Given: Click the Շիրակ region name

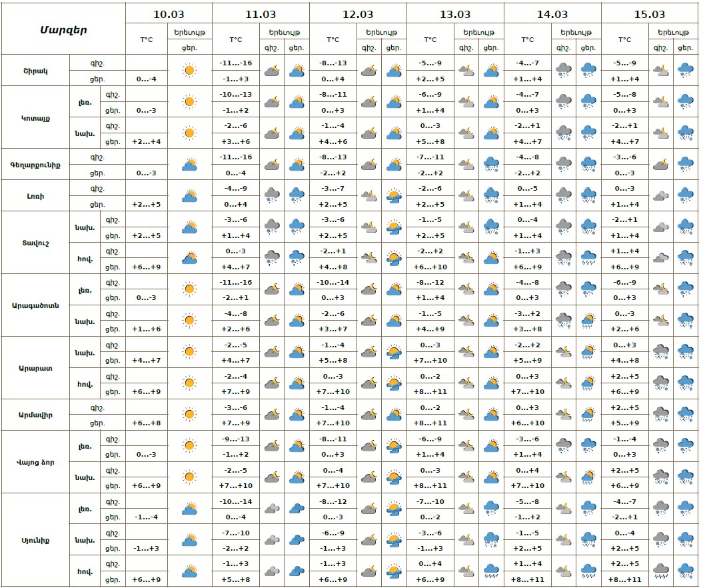Looking at the screenshot, I should pos(35,71).
